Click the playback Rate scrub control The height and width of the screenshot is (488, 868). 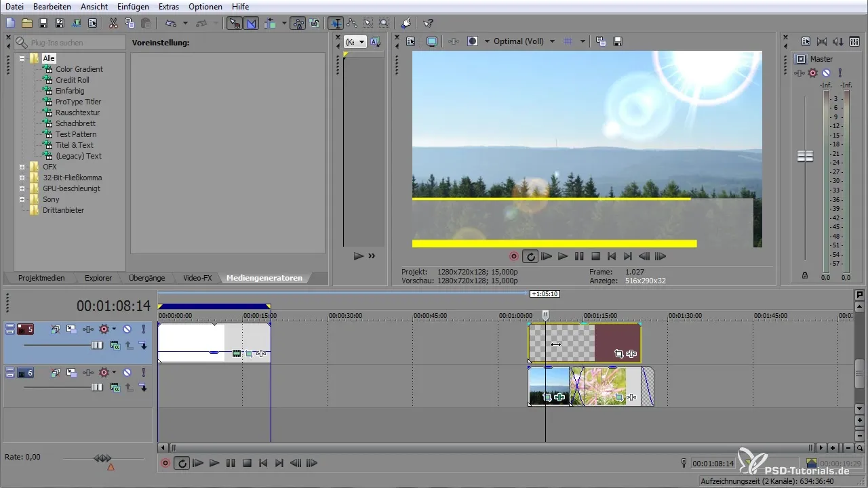tap(103, 459)
